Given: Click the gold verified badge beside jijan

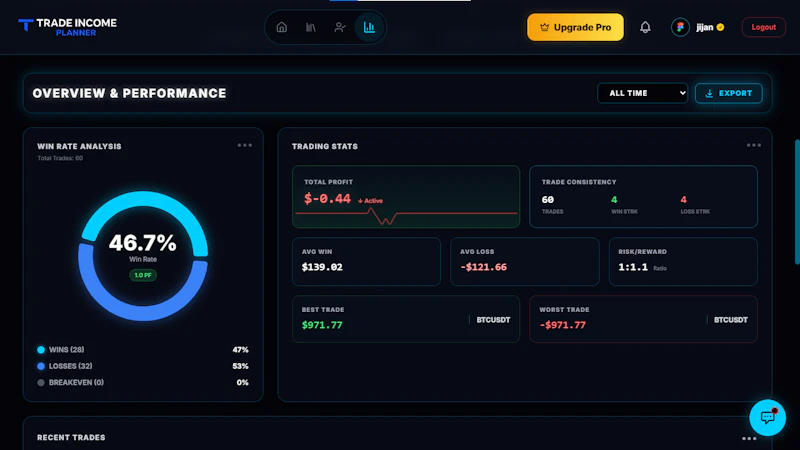Looking at the screenshot, I should [x=720, y=27].
